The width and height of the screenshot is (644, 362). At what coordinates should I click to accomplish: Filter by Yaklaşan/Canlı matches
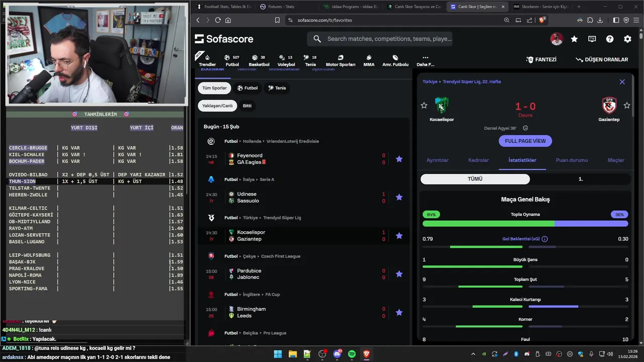click(217, 106)
